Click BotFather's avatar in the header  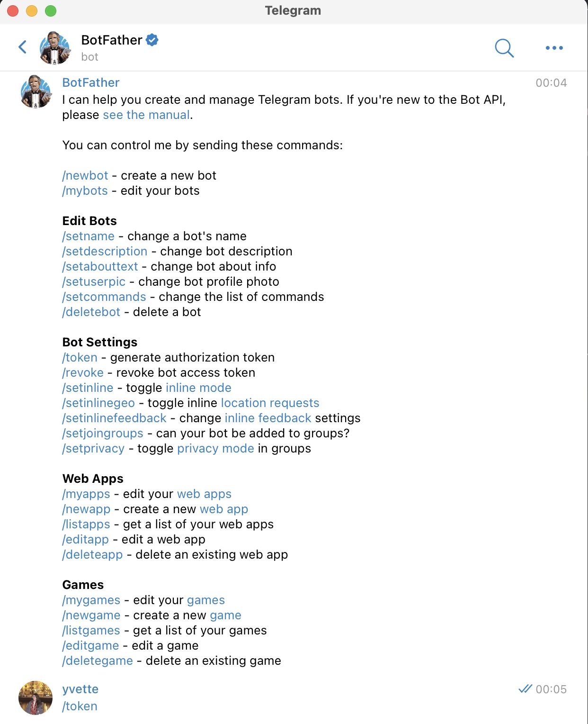(x=55, y=48)
